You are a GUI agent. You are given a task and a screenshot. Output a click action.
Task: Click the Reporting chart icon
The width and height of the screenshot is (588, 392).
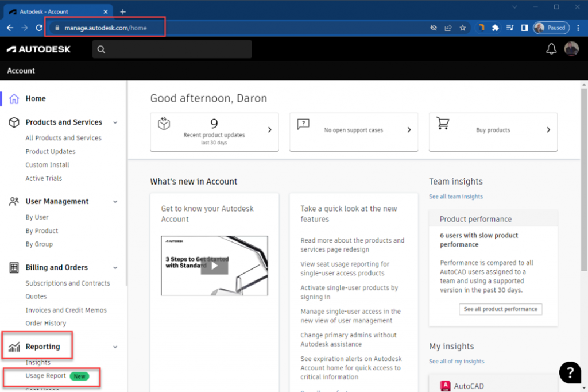(x=14, y=347)
